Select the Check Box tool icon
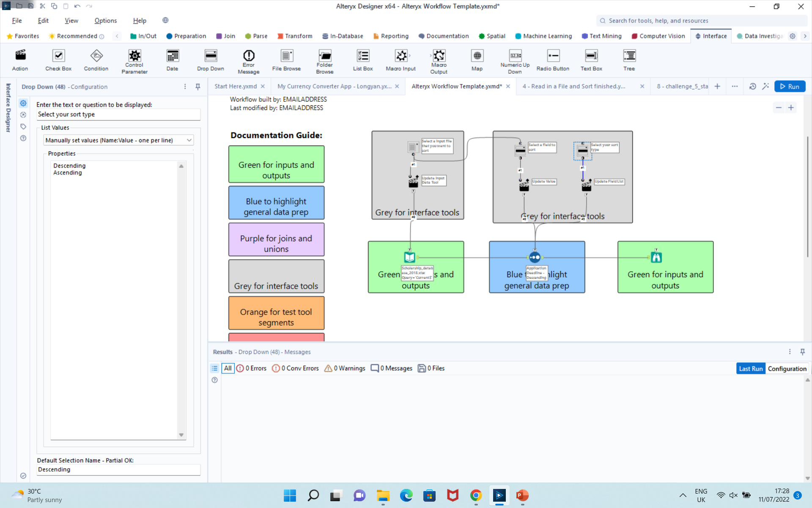Image resolution: width=812 pixels, height=508 pixels. tap(58, 55)
